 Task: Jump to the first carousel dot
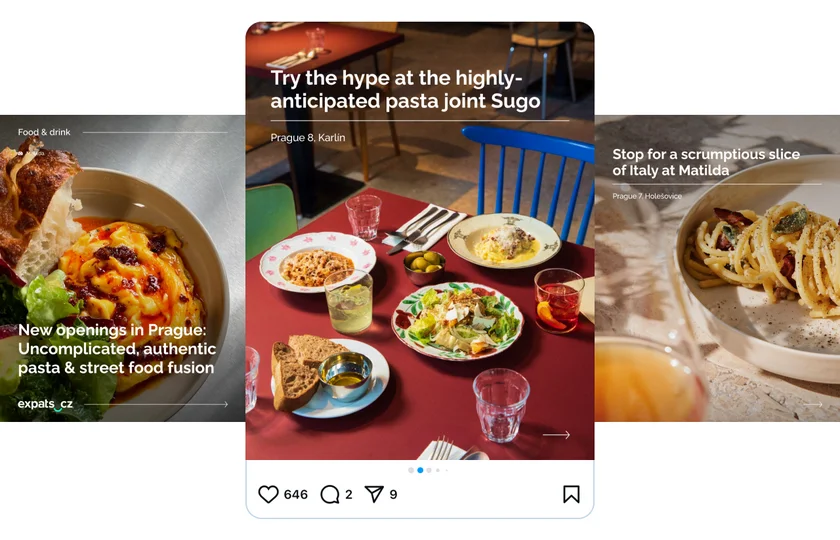point(410,470)
